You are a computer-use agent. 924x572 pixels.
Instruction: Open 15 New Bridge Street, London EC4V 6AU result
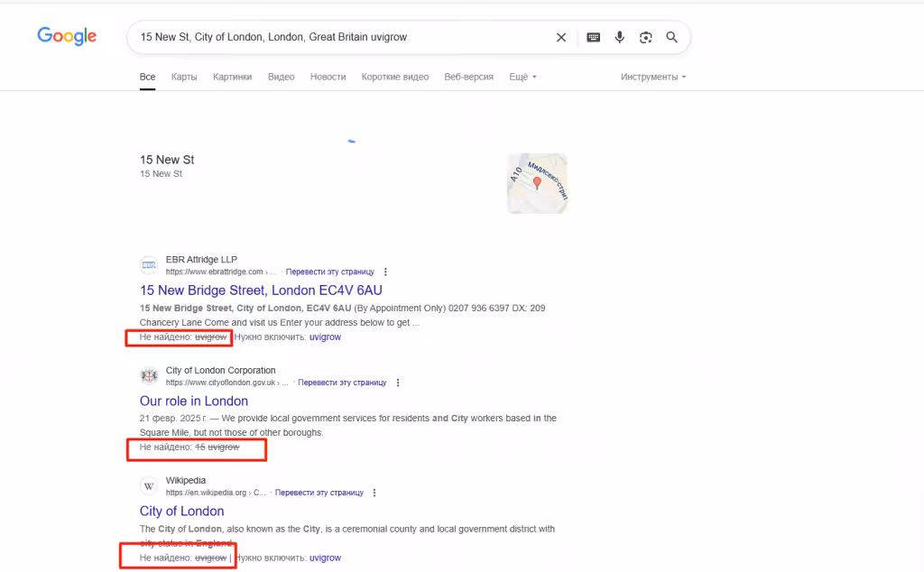click(261, 291)
